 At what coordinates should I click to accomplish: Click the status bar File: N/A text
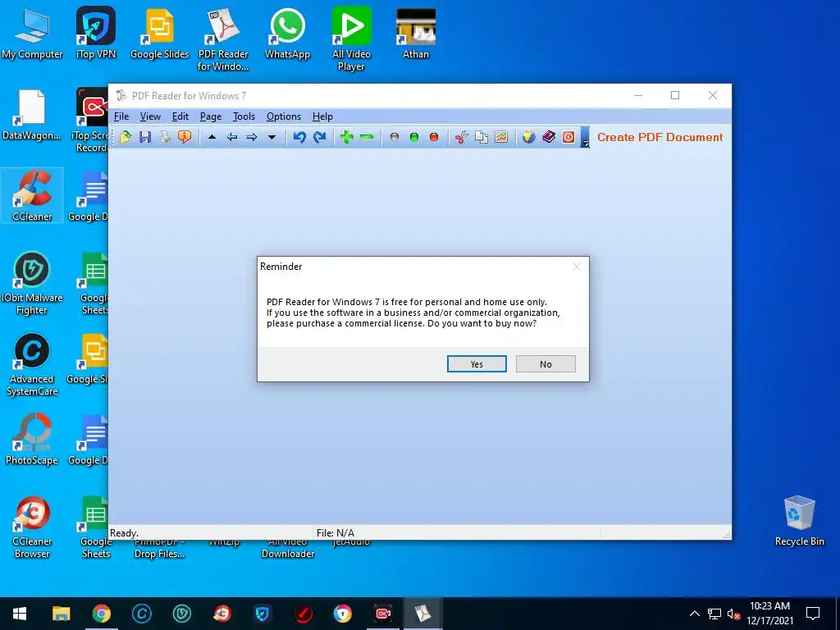(x=336, y=532)
